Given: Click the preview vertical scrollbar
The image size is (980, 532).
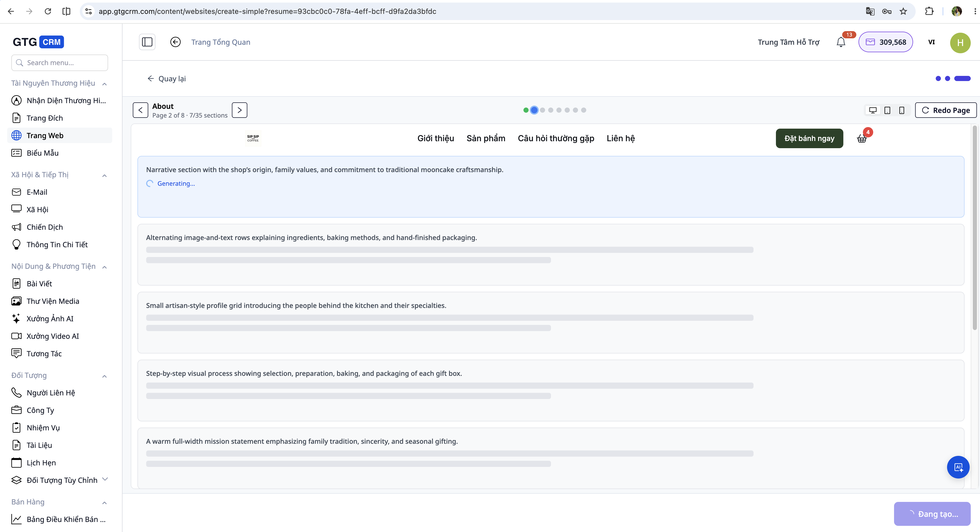Looking at the screenshot, I should pos(974,228).
